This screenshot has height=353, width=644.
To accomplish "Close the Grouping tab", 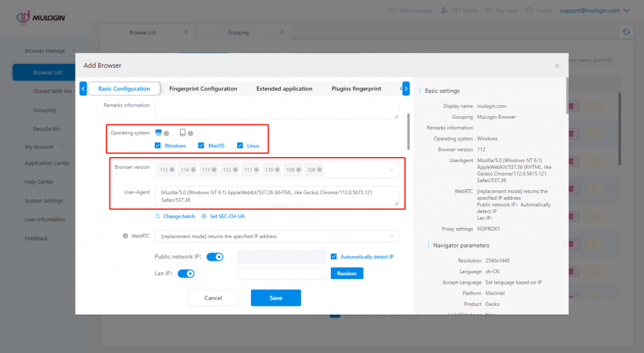I will coord(282,32).
